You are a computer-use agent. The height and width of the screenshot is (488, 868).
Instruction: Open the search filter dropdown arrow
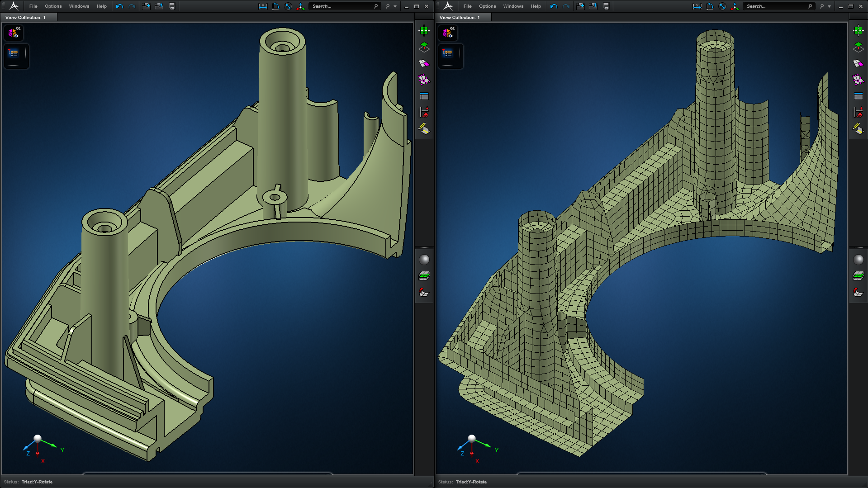(395, 6)
